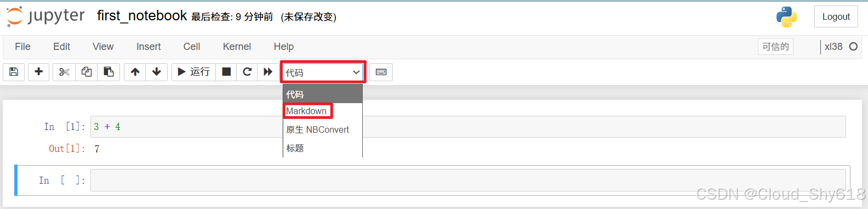Screen dimensions: 868x209
Task: Paste cells below icon
Action: (x=108, y=72)
